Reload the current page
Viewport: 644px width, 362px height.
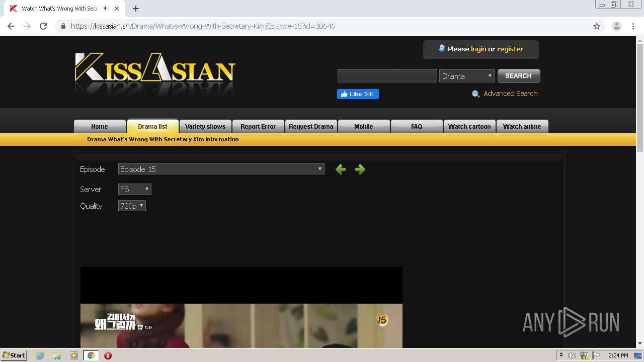(43, 26)
